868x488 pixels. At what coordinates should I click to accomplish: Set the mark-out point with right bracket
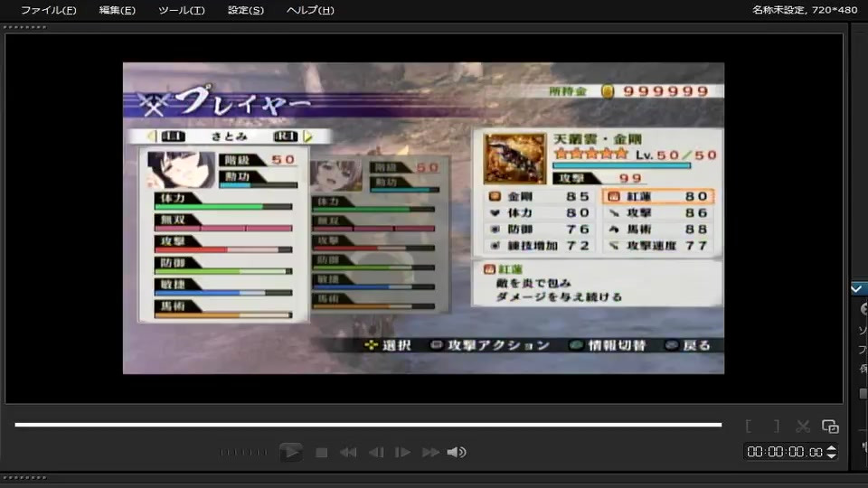(777, 426)
